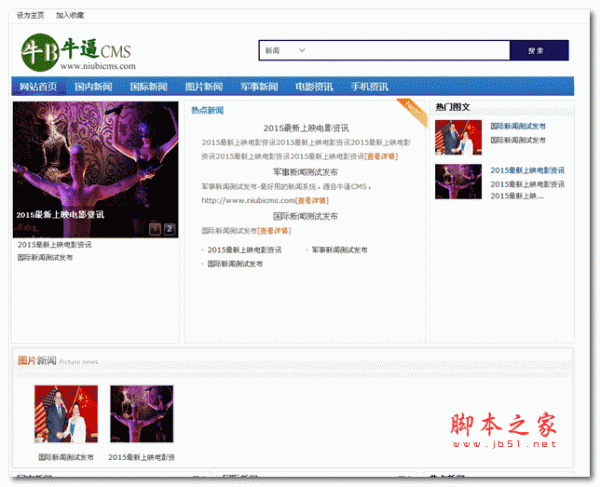The width and height of the screenshot is (600, 487).
Task: Click the 2015最新上映电影资讯 caption overlay on the slideshow
Action: click(x=60, y=215)
